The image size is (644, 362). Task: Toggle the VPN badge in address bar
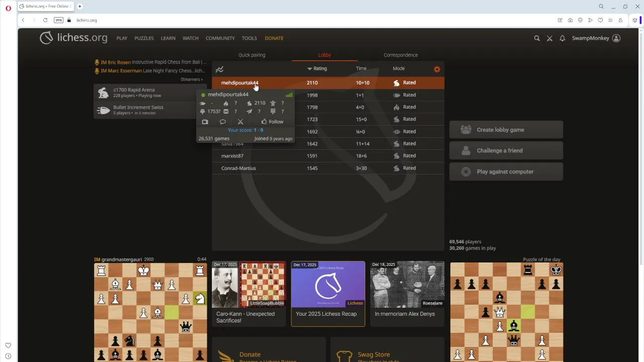pyautogui.click(x=58, y=20)
